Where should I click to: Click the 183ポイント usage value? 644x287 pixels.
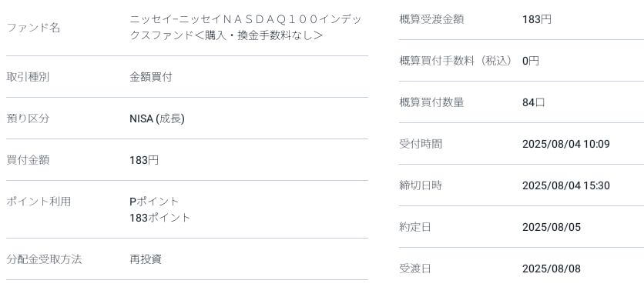[160, 218]
